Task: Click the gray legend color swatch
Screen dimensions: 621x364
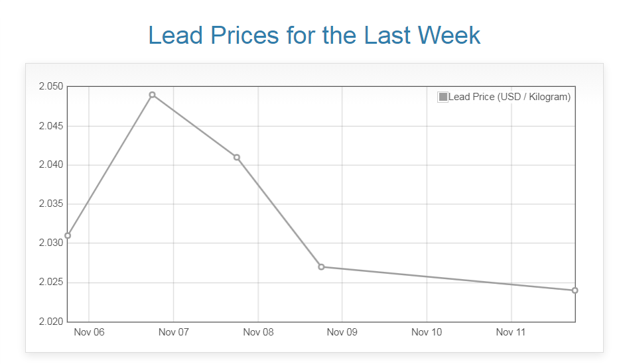Action: 443,97
